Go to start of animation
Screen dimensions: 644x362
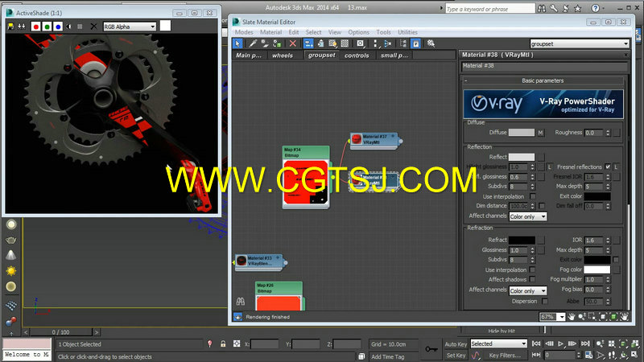[x=536, y=343]
